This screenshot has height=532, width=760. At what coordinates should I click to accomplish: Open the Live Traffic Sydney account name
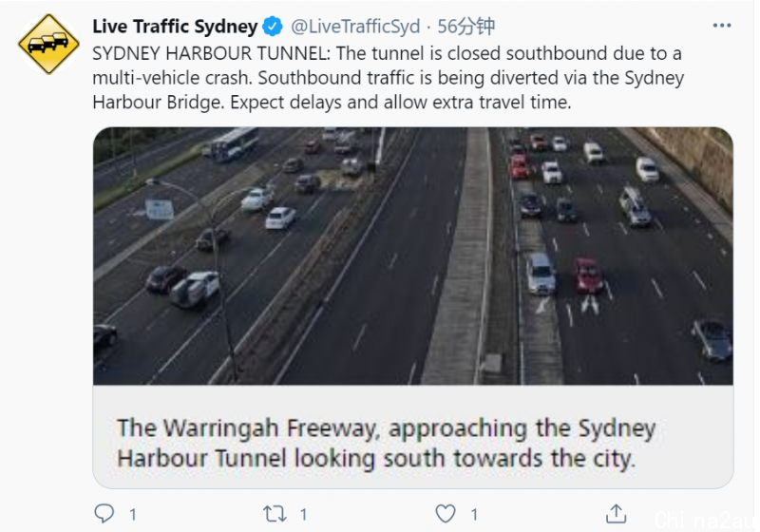click(175, 27)
